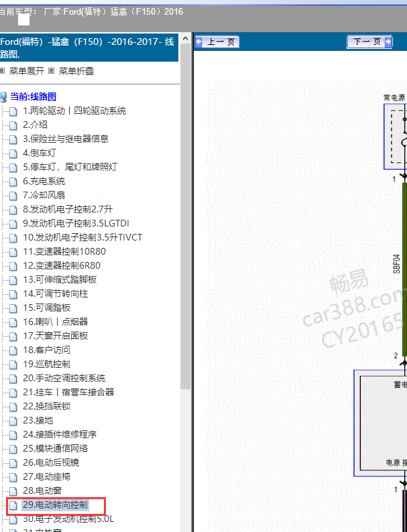The height and width of the screenshot is (532, 407).
Task: Click page icon beside 2.介绍
Action: [13, 125]
